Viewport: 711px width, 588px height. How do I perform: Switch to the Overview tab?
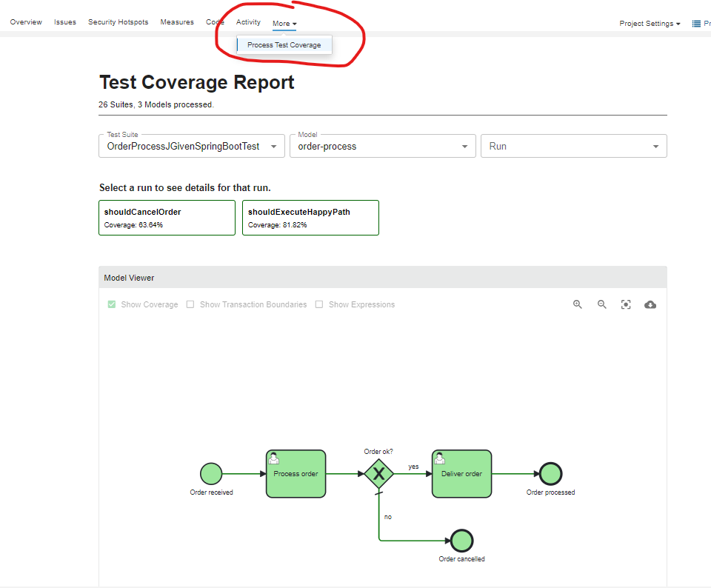(x=25, y=22)
